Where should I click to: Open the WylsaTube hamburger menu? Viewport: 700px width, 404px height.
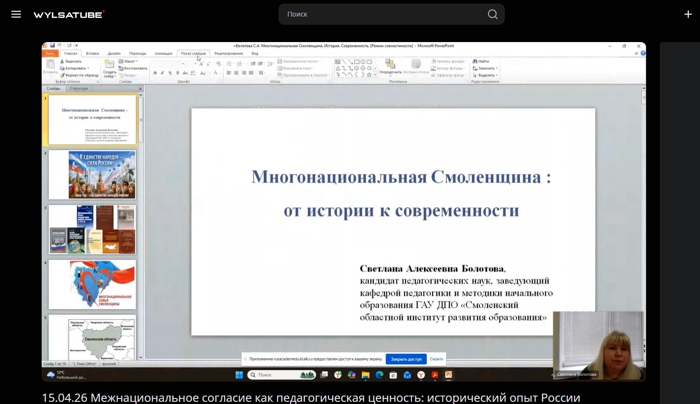tap(15, 14)
